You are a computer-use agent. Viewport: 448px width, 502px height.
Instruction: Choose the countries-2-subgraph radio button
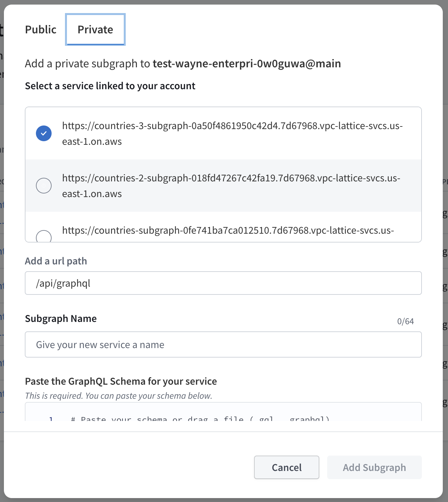tap(44, 186)
